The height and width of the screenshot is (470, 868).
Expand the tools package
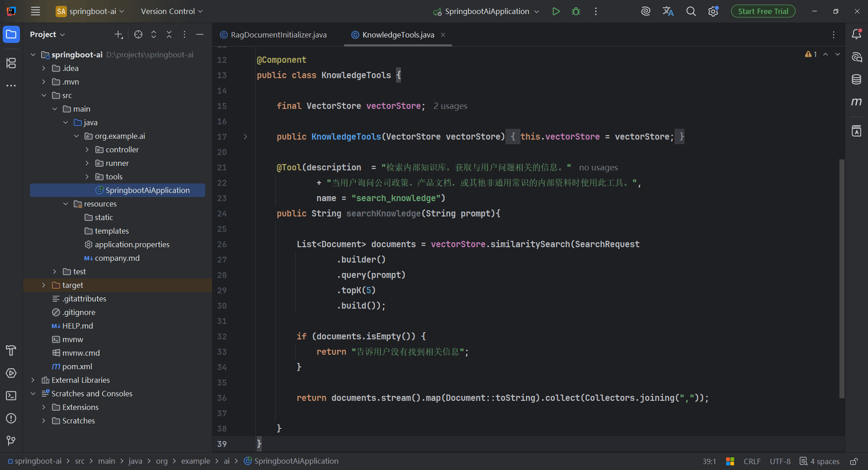pyautogui.click(x=87, y=177)
